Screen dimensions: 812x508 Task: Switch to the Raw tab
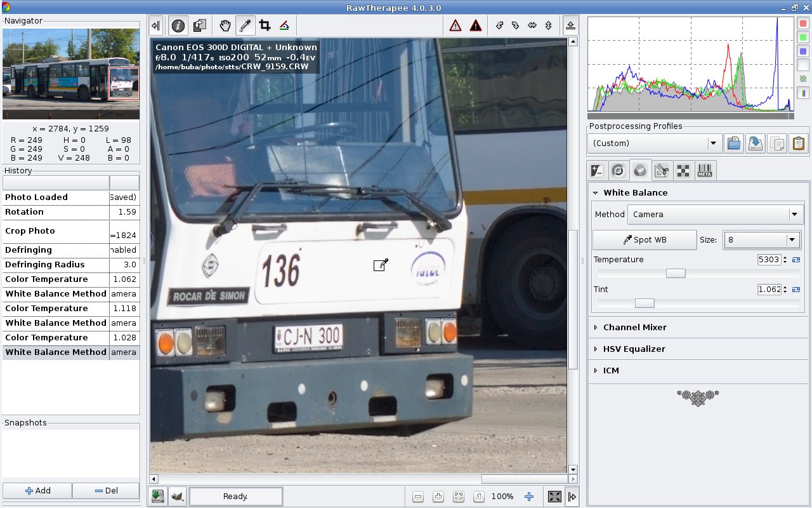683,170
